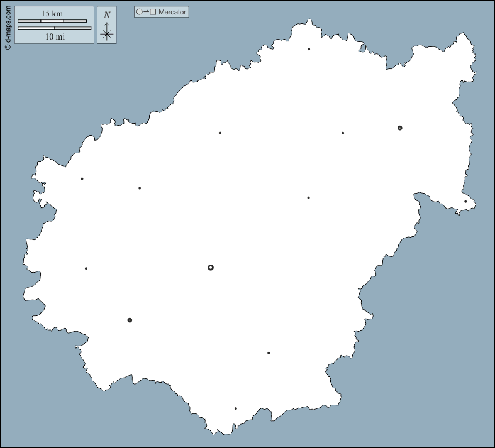495x448 pixels.
Task: Click the southernmost small town dot
Action: [x=236, y=408]
